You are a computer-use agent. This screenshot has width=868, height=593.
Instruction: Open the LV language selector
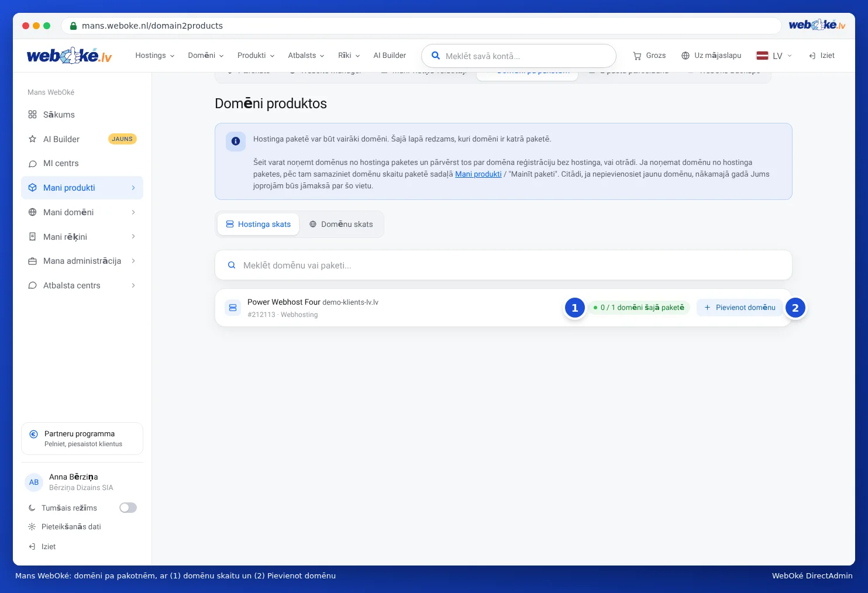774,56
